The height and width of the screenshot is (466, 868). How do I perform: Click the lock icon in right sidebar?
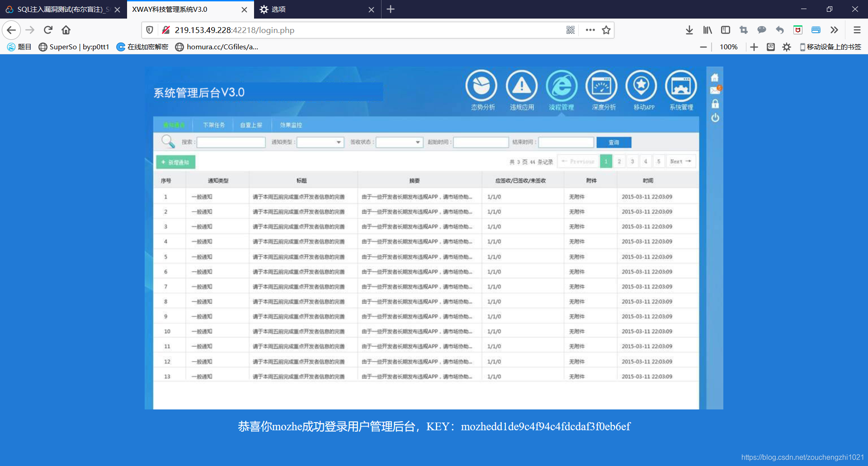coord(715,104)
